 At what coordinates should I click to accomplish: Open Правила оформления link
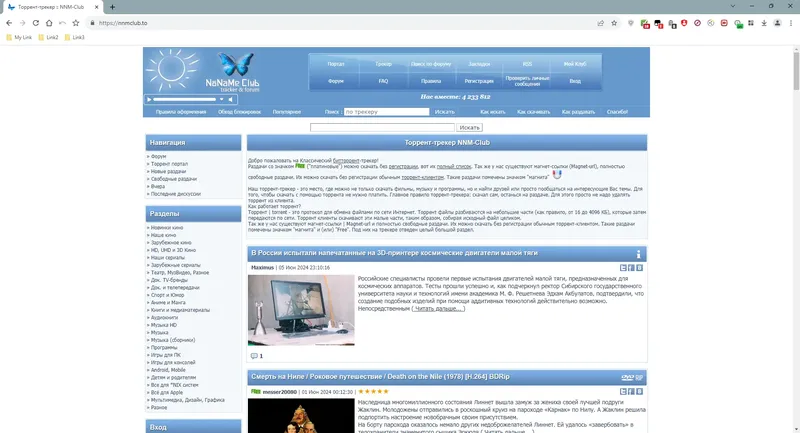[181, 112]
